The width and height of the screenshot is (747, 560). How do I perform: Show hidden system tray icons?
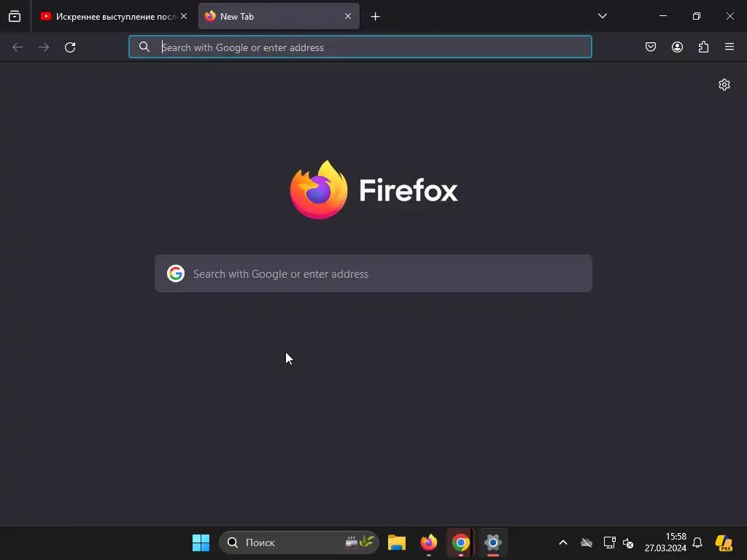click(x=563, y=542)
